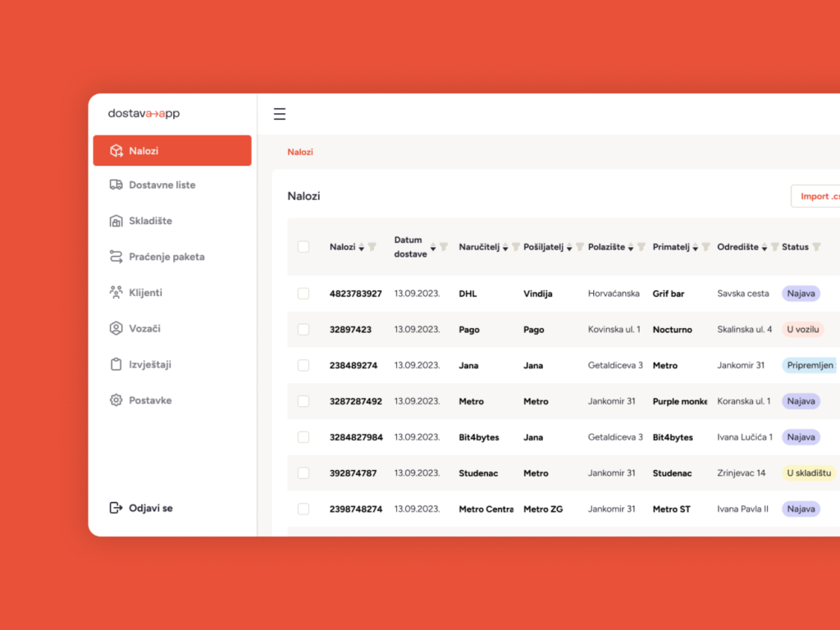Click the Izvještaji clipboard icon
The width and height of the screenshot is (840, 630).
[x=116, y=364]
